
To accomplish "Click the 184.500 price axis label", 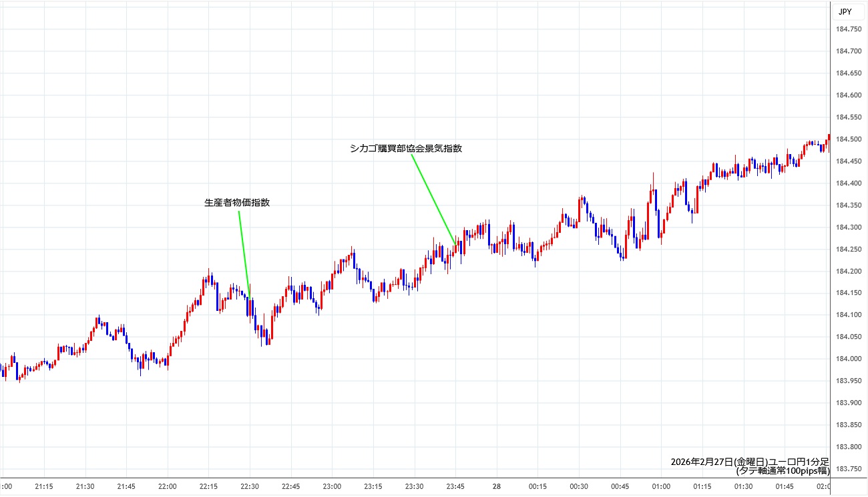I will [x=848, y=139].
